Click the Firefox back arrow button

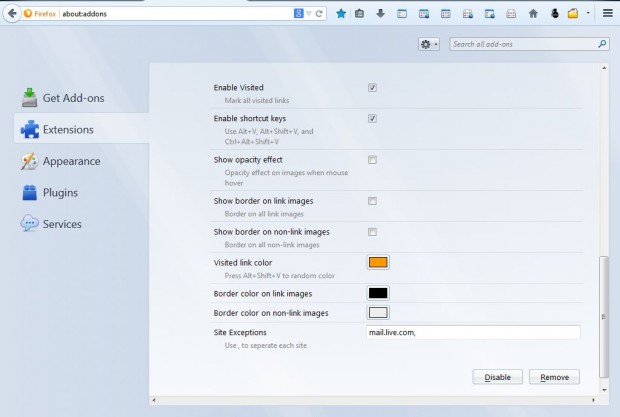11,14
